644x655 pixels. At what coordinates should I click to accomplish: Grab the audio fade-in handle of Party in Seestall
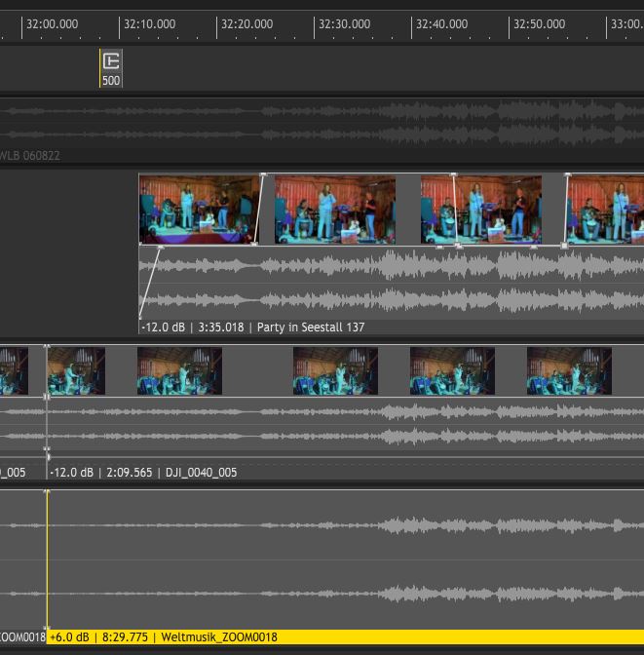point(161,249)
